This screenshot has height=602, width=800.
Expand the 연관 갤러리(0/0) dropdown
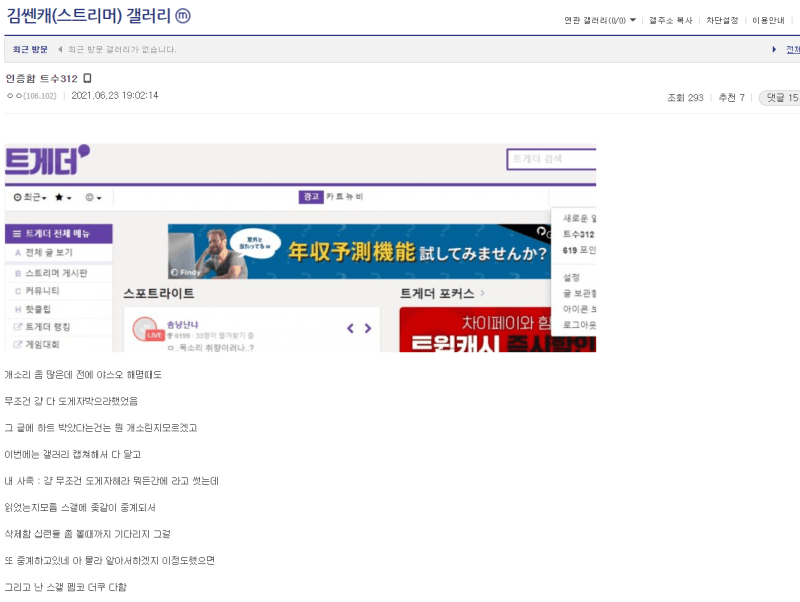(600, 20)
